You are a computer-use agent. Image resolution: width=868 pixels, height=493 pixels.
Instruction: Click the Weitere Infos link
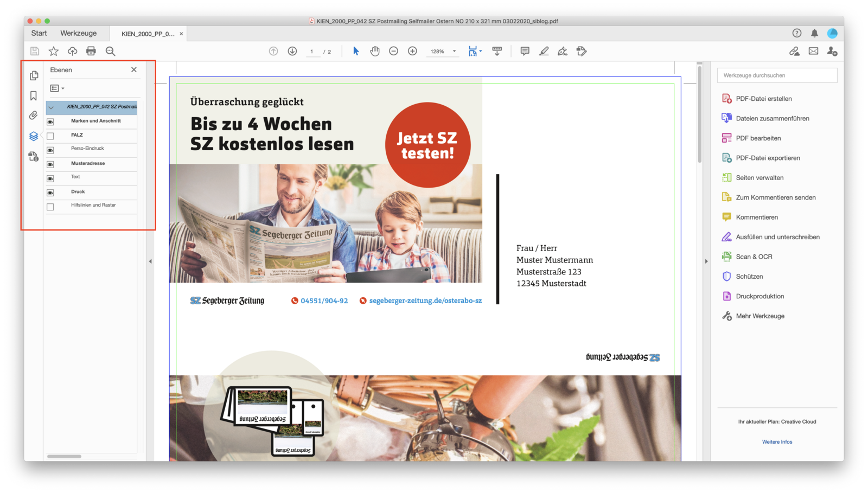777,442
